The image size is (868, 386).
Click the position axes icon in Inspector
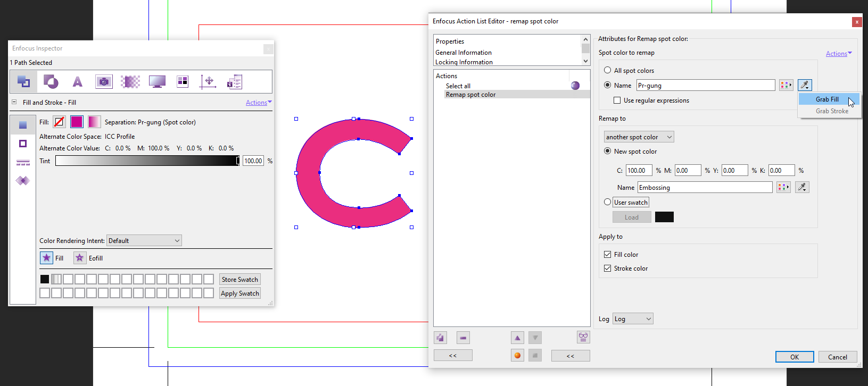(x=208, y=81)
